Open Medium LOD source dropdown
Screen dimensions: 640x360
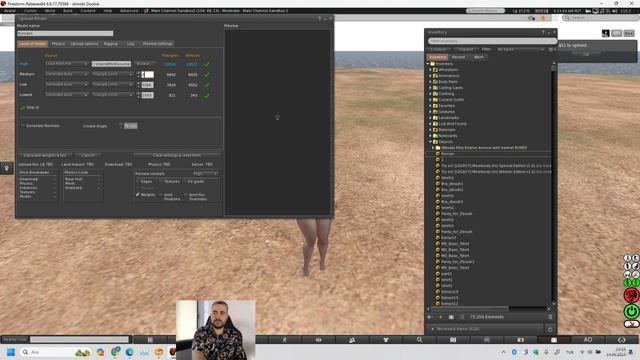[x=67, y=74]
